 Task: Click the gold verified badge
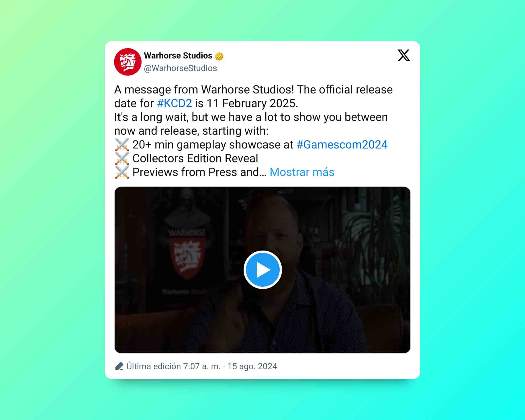click(x=219, y=56)
